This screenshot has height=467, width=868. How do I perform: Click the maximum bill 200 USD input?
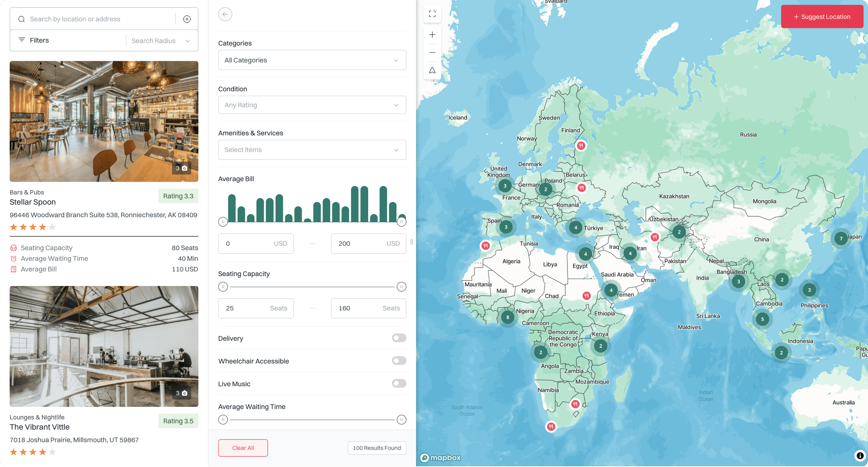pos(368,244)
